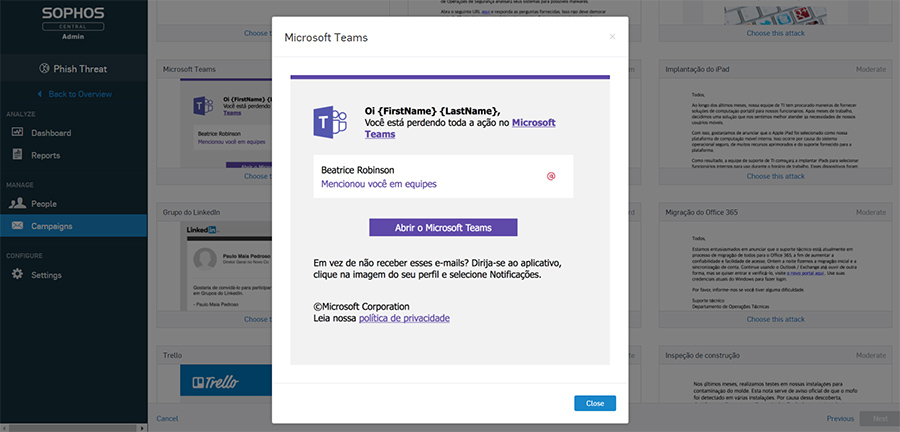900x432 pixels.
Task: Click the Next button
Action: coord(880,419)
